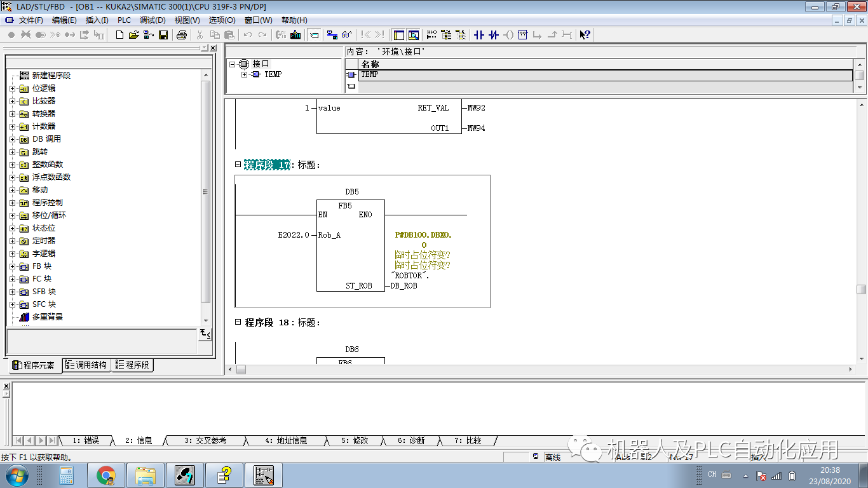Insert a normally closed contact
The height and width of the screenshot is (488, 868).
pyautogui.click(x=494, y=35)
